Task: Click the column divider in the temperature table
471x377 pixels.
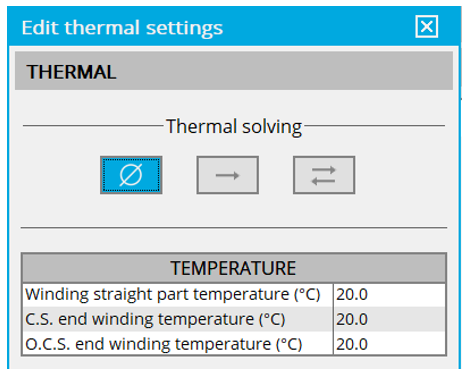Action: point(333,319)
